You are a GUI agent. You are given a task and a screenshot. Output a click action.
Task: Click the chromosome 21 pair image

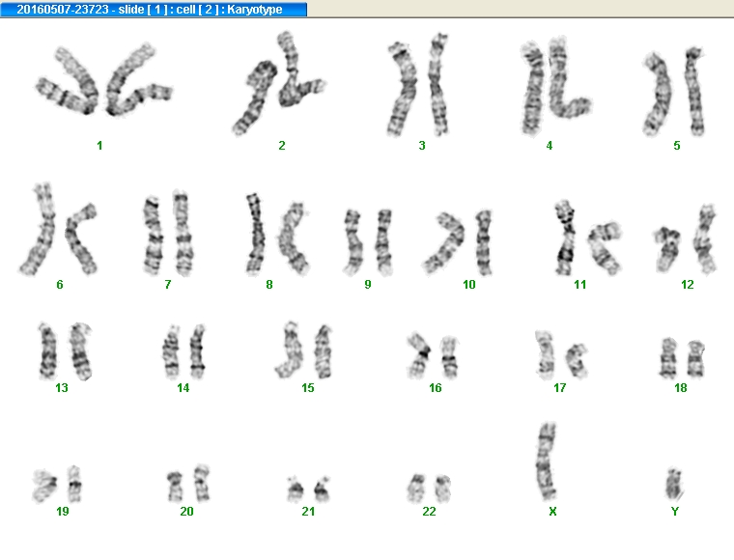(308, 489)
